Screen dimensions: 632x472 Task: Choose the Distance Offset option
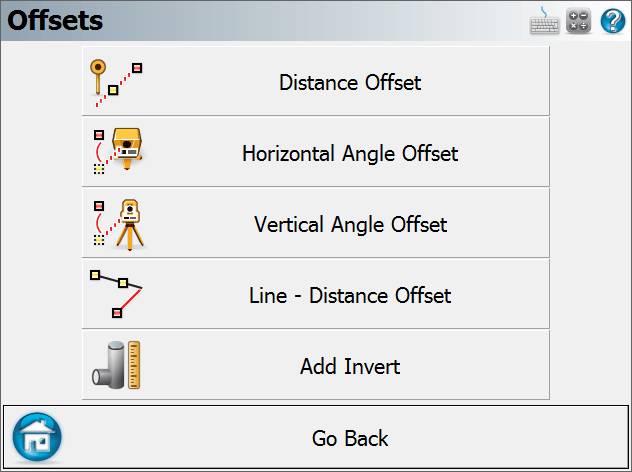tap(316, 81)
